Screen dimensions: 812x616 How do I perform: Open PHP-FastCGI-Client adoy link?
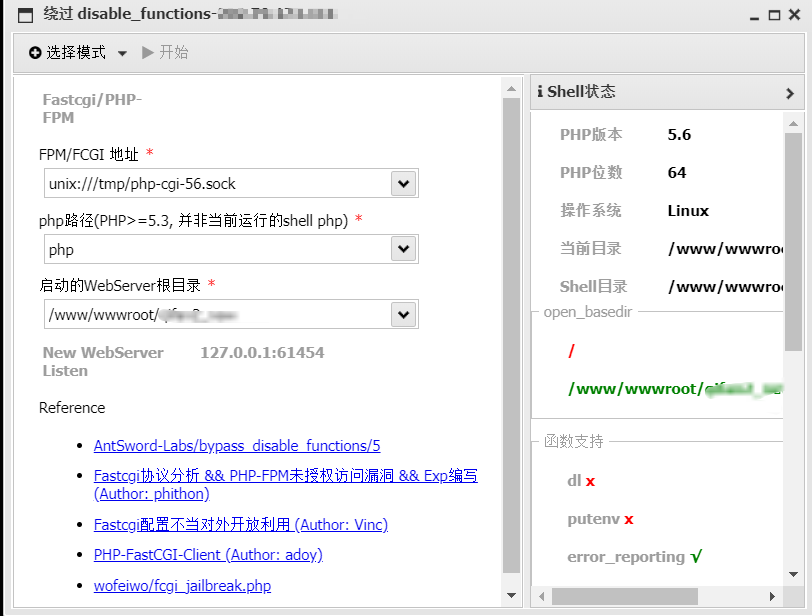point(208,554)
